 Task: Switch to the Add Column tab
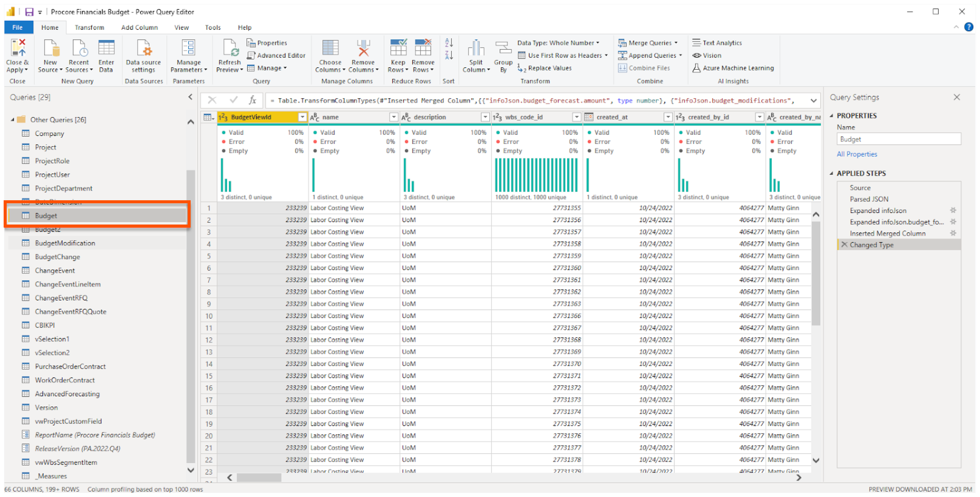140,27
